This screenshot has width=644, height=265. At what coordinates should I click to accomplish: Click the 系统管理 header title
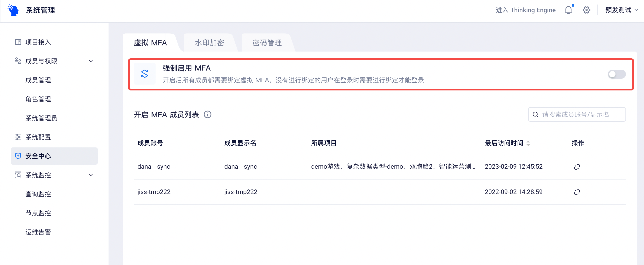click(x=40, y=10)
